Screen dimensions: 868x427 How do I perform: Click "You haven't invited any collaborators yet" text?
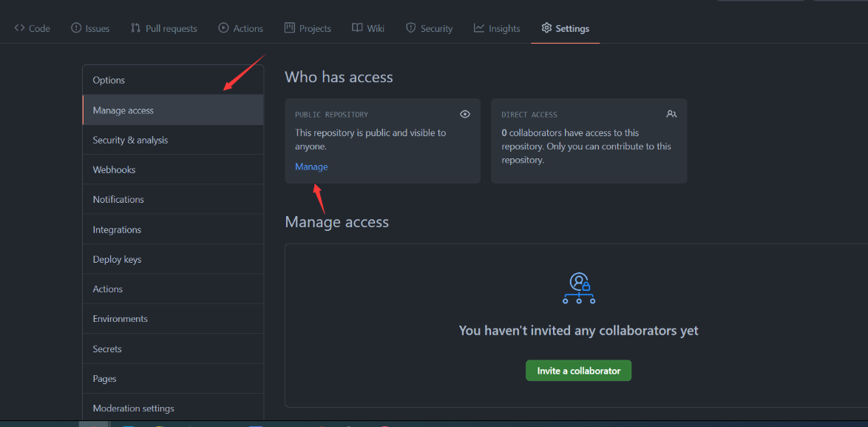tap(578, 331)
